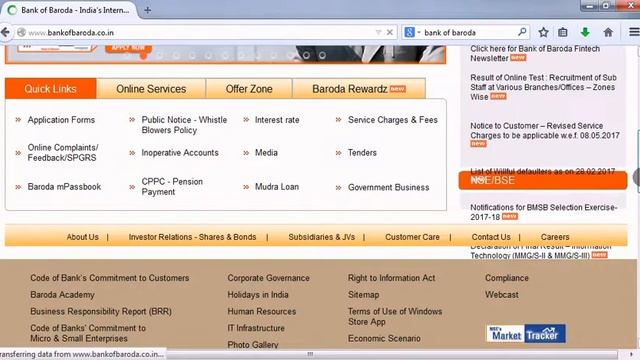Open the Bank of Baroda Fintech Newsletter notice
Viewport: 640px width, 360px height.
(535, 53)
